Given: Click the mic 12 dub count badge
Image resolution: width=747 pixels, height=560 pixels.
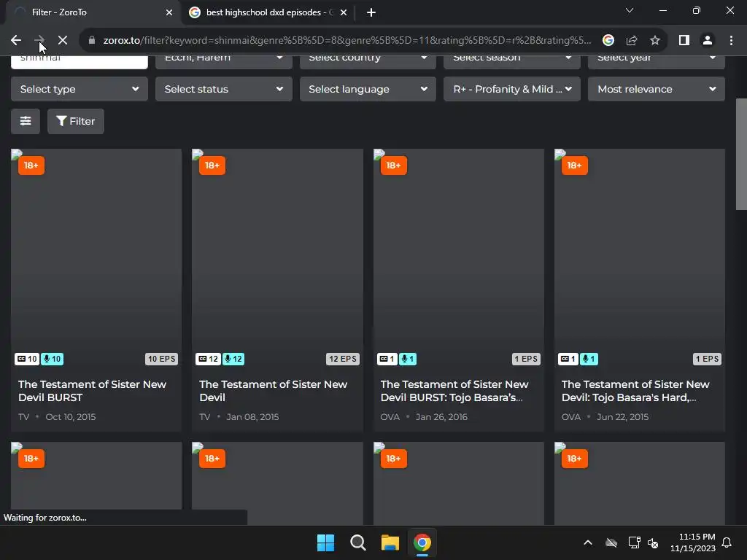Looking at the screenshot, I should point(232,359).
